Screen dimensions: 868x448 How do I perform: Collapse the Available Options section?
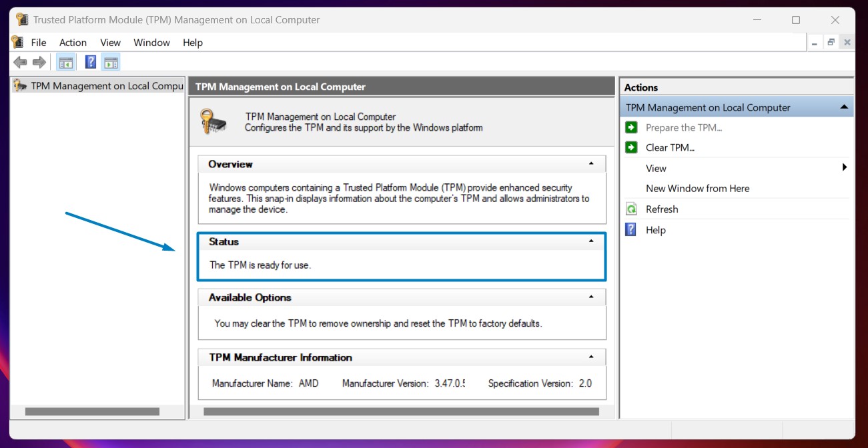[x=591, y=297]
